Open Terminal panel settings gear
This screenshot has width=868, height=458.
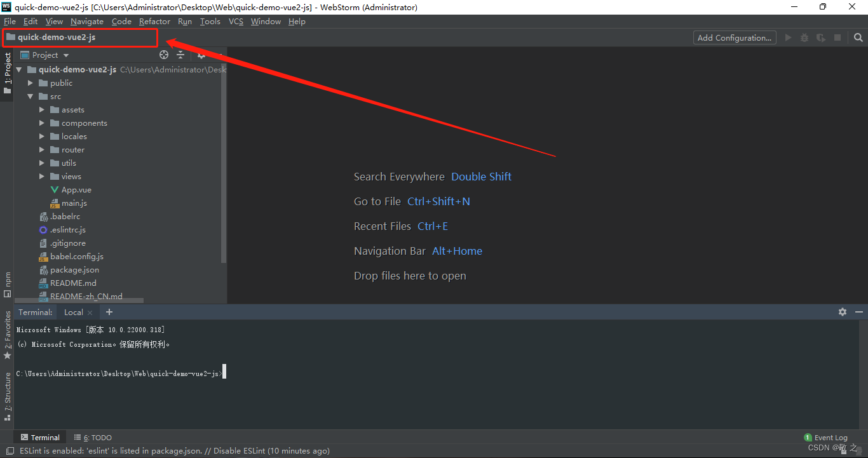point(843,312)
